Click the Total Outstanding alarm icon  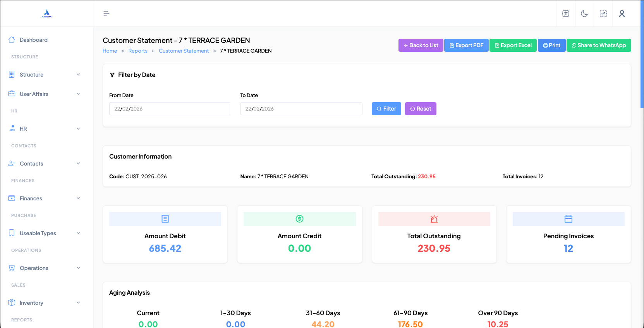pos(434,219)
